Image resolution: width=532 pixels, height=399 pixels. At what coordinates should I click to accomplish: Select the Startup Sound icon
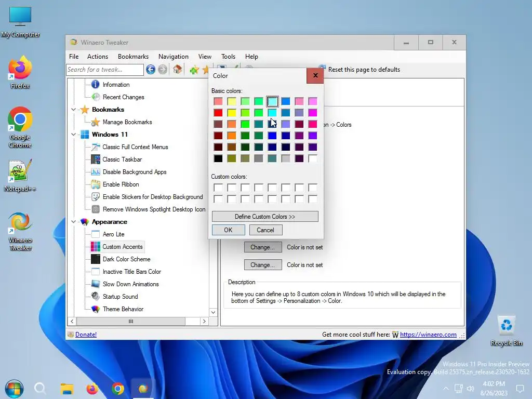point(96,297)
